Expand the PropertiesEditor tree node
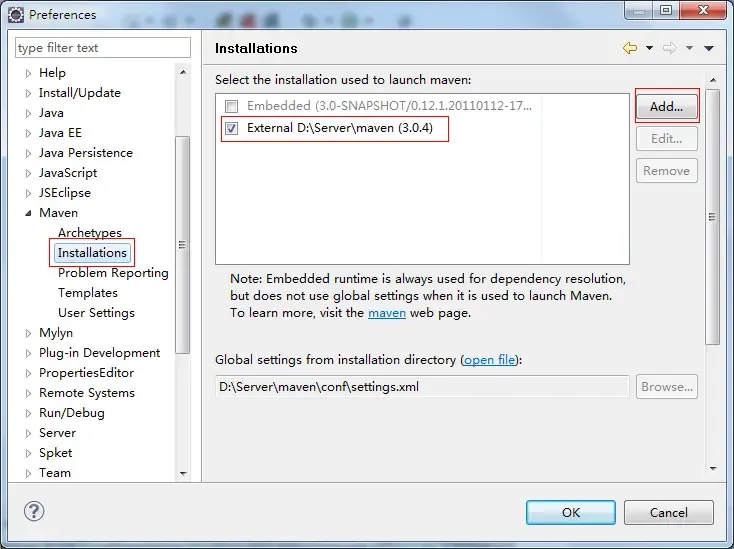Image resolution: width=734 pixels, height=549 pixels. (29, 373)
